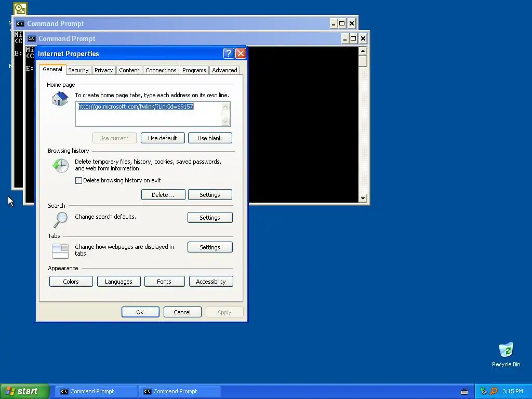The image size is (532, 399).
Task: Select first Command Prompt taskbar button
Action: click(x=96, y=391)
